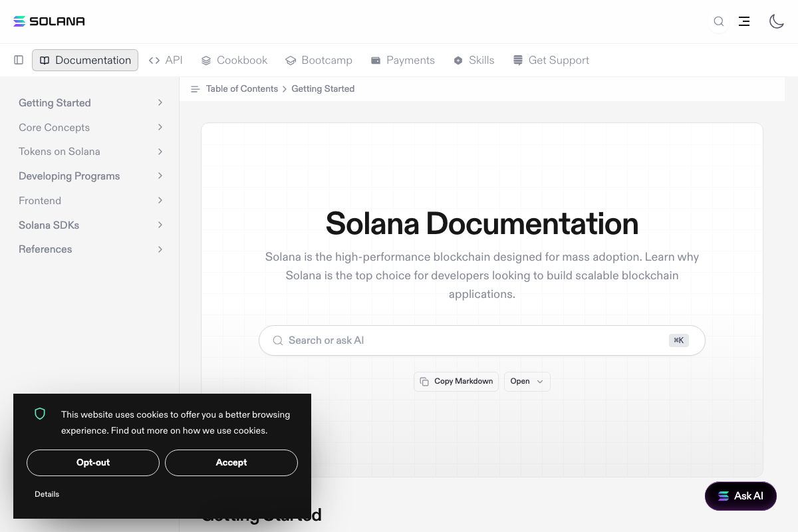Click the cookie banner shield icon
798x532 pixels.
40,414
